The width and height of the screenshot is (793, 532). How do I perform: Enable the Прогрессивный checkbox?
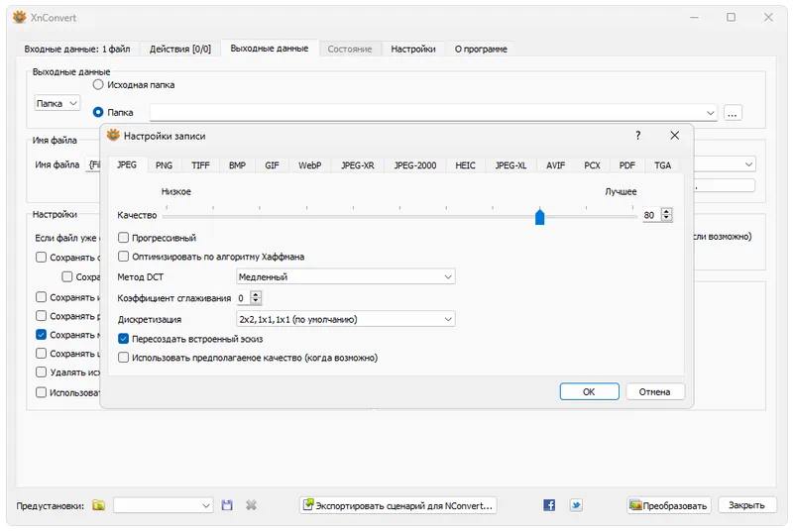123,238
